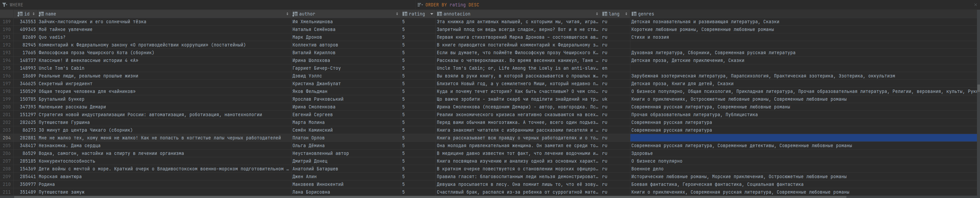Click the ORDER BY rating DESC clause
This screenshot has height=198, width=980.
click(x=452, y=5)
